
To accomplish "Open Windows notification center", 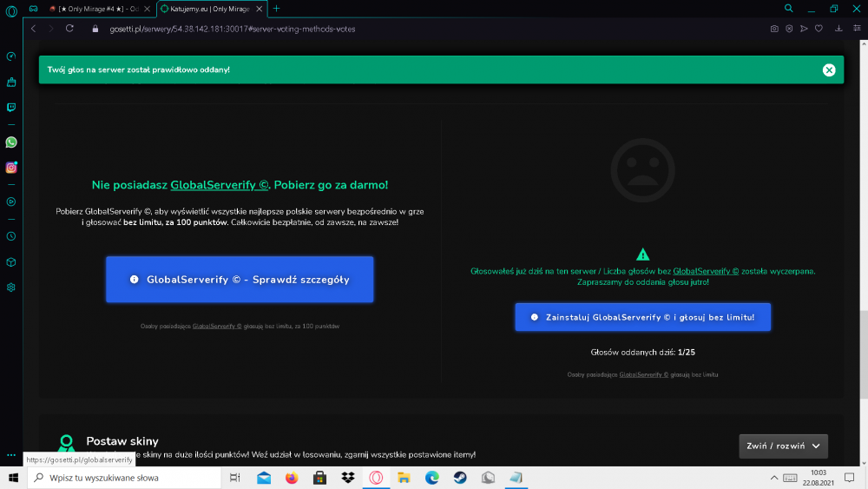I will point(849,478).
